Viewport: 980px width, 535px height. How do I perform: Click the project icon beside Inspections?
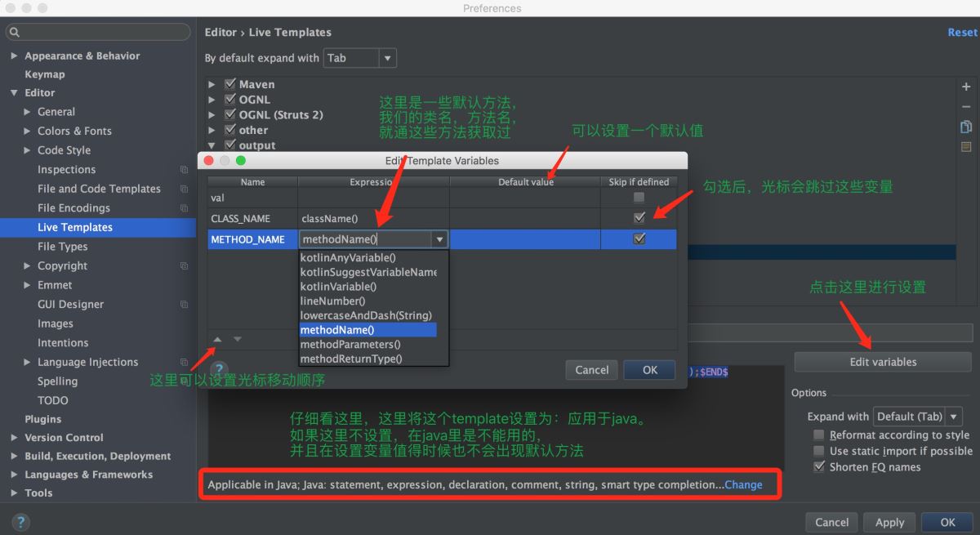click(x=184, y=170)
